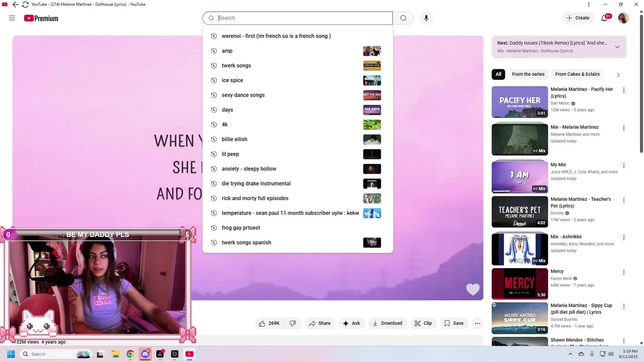This screenshot has height=362, width=644.
Task: Download the video
Action: (x=387, y=323)
